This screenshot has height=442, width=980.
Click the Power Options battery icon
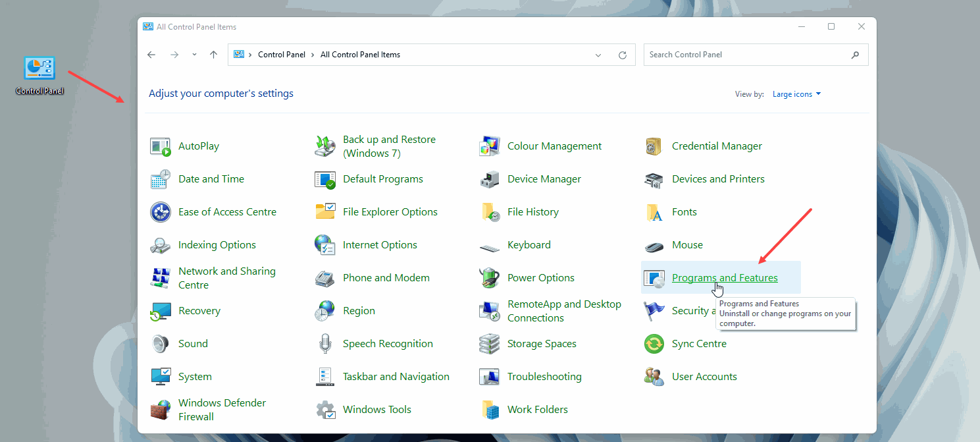(490, 278)
